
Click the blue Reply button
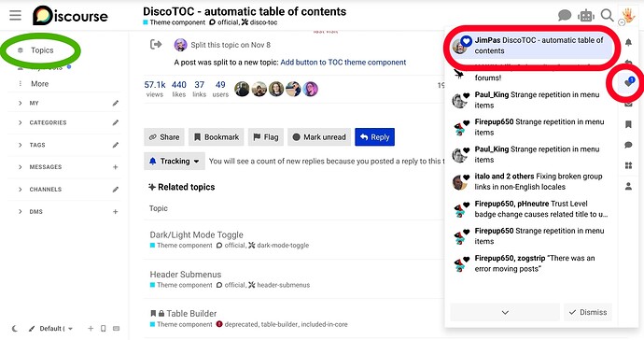[374, 137]
